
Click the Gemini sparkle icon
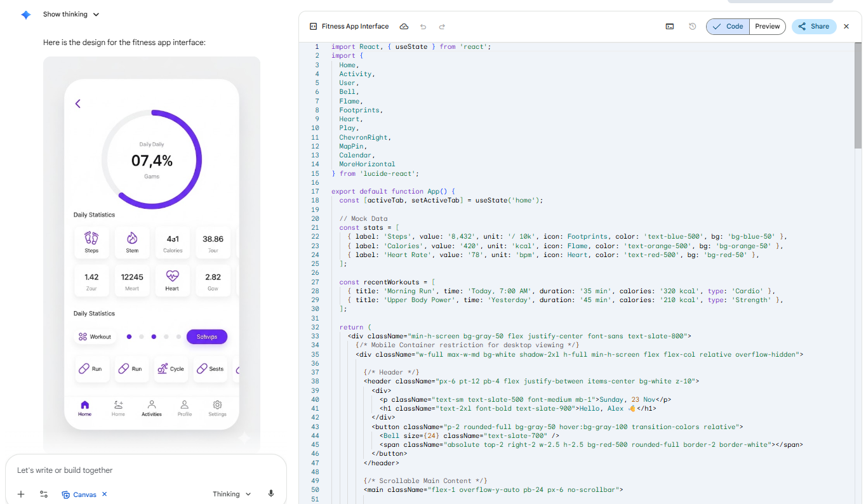click(x=25, y=15)
